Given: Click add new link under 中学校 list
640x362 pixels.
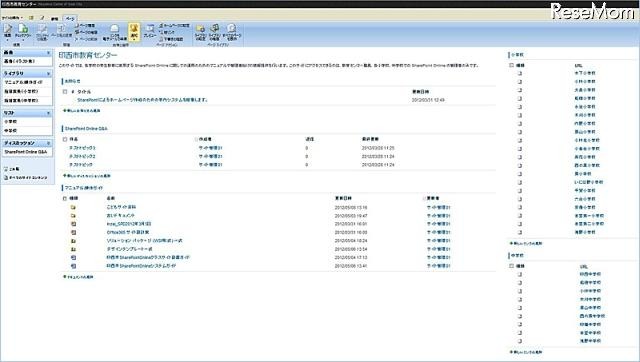Looking at the screenshot, I should (x=526, y=352).
